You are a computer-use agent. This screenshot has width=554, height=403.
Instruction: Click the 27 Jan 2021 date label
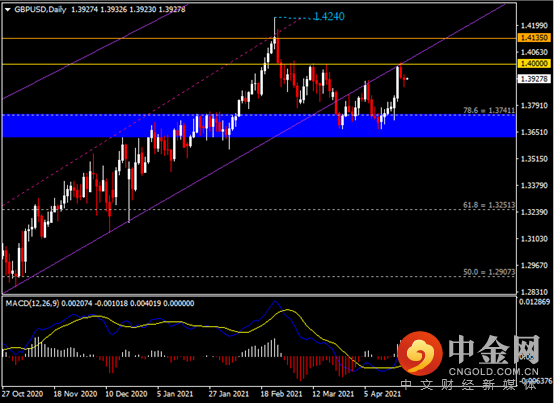pyautogui.click(x=228, y=394)
